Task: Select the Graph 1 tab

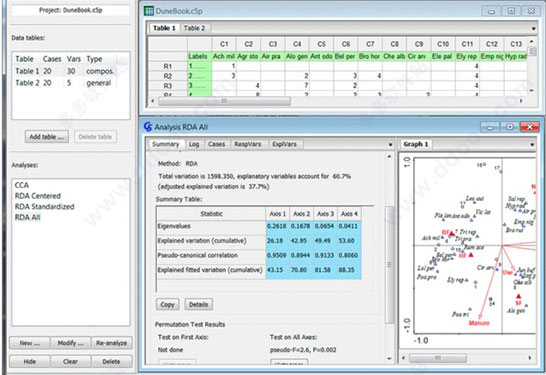Action: pos(415,144)
